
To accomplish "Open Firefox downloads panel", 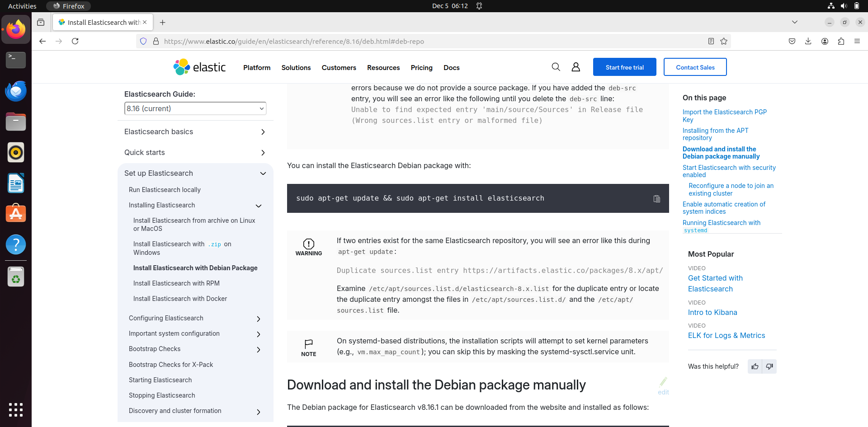I will pyautogui.click(x=808, y=41).
